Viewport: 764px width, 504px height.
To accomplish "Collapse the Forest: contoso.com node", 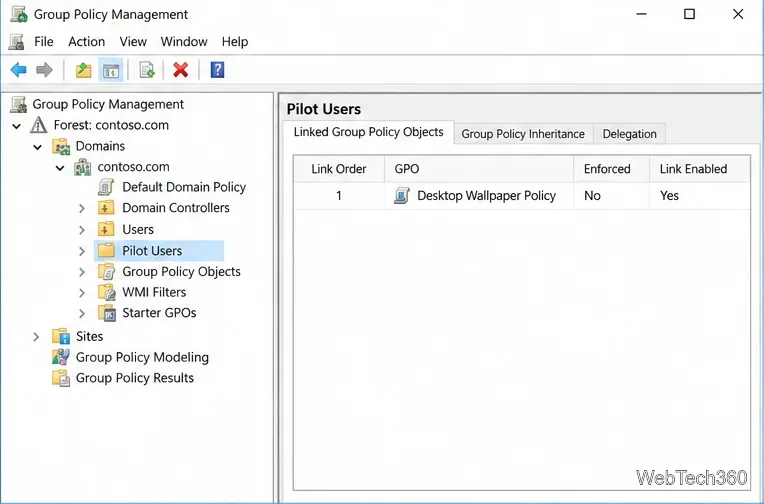I will [16, 126].
